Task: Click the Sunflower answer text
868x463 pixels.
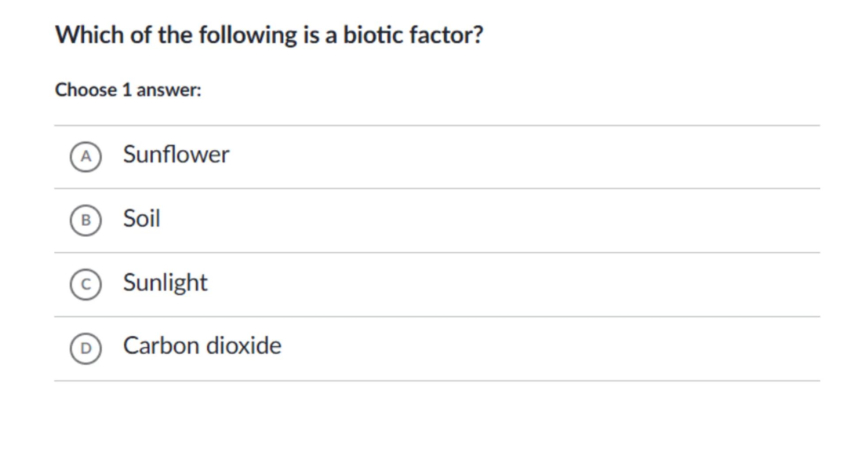Action: pyautogui.click(x=176, y=155)
